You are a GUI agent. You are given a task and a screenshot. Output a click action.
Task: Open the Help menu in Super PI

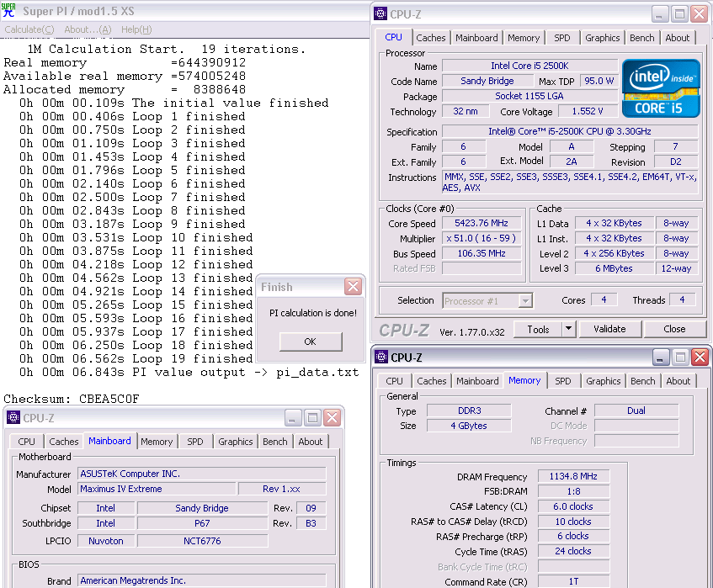coord(136,29)
